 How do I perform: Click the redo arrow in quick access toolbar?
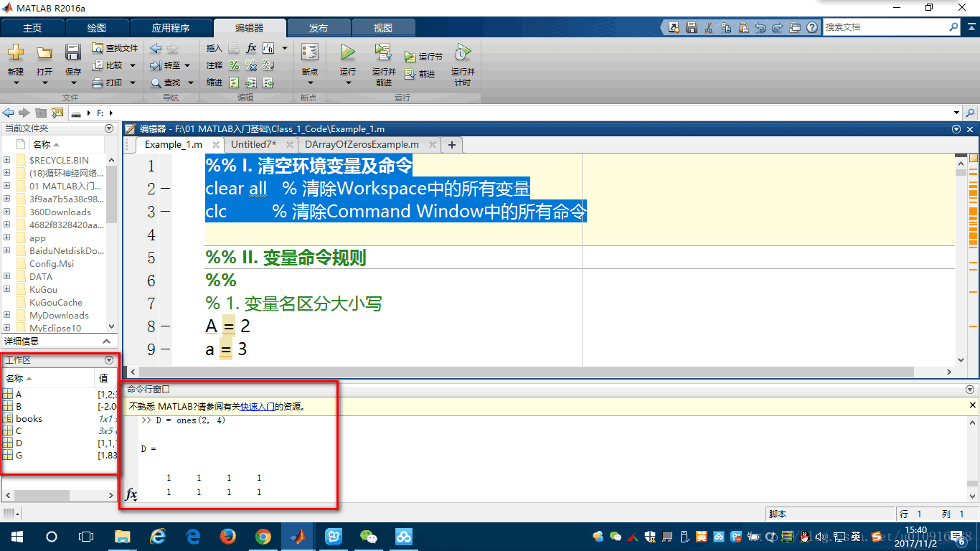click(x=778, y=27)
